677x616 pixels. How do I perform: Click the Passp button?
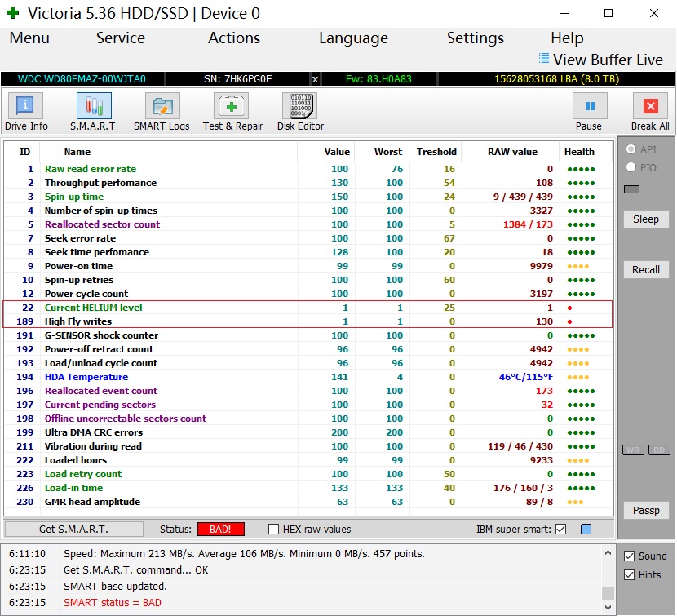pos(646,511)
